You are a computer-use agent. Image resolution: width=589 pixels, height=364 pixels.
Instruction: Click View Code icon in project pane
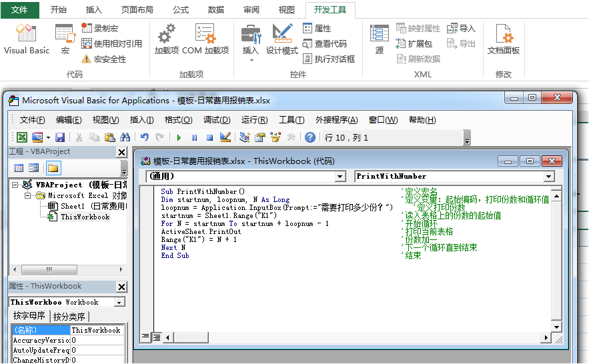[x=19, y=168]
